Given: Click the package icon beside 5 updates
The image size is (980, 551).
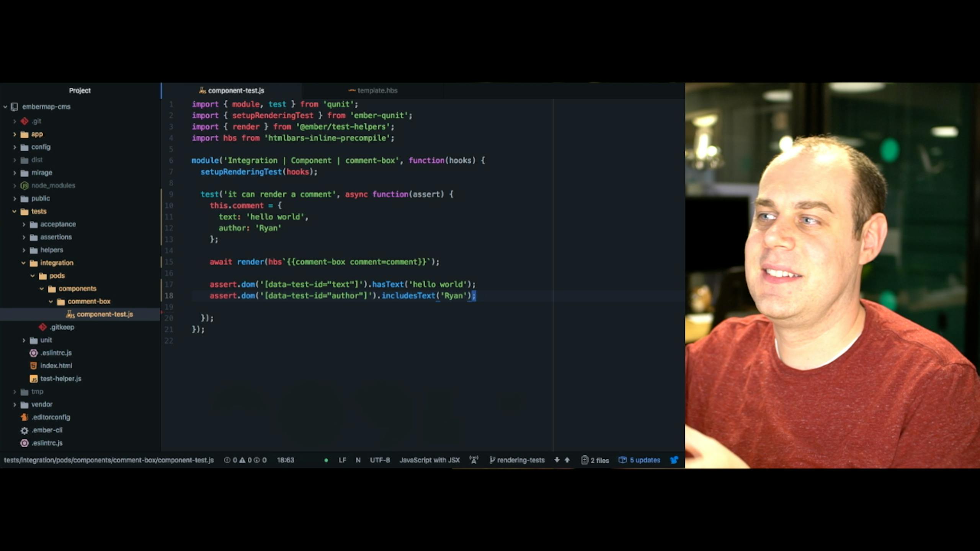Looking at the screenshot, I should pos(623,460).
